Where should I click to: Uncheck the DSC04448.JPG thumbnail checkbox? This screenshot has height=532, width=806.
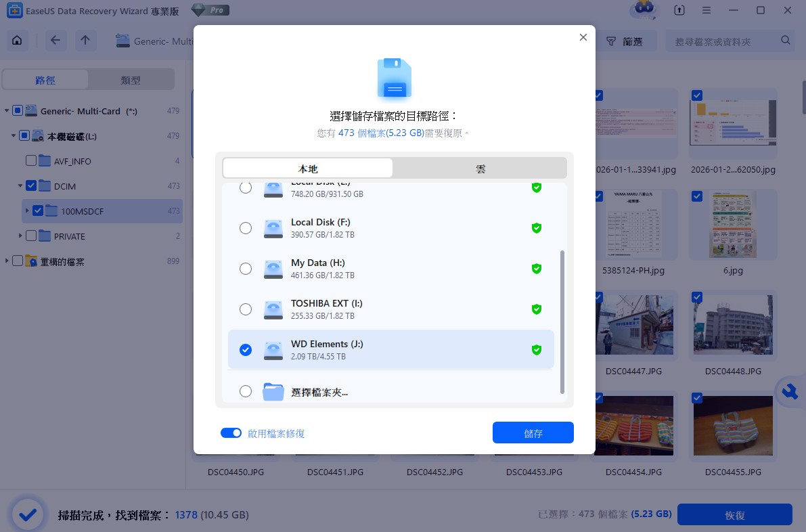coord(697,297)
